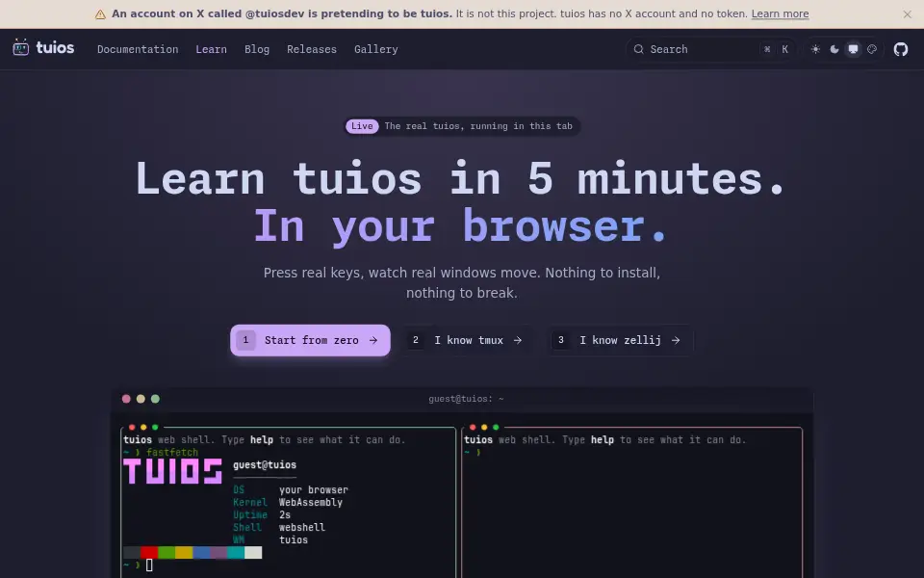This screenshot has width=924, height=578.
Task: Click the red color block in fastfetch palette
Action: click(149, 553)
